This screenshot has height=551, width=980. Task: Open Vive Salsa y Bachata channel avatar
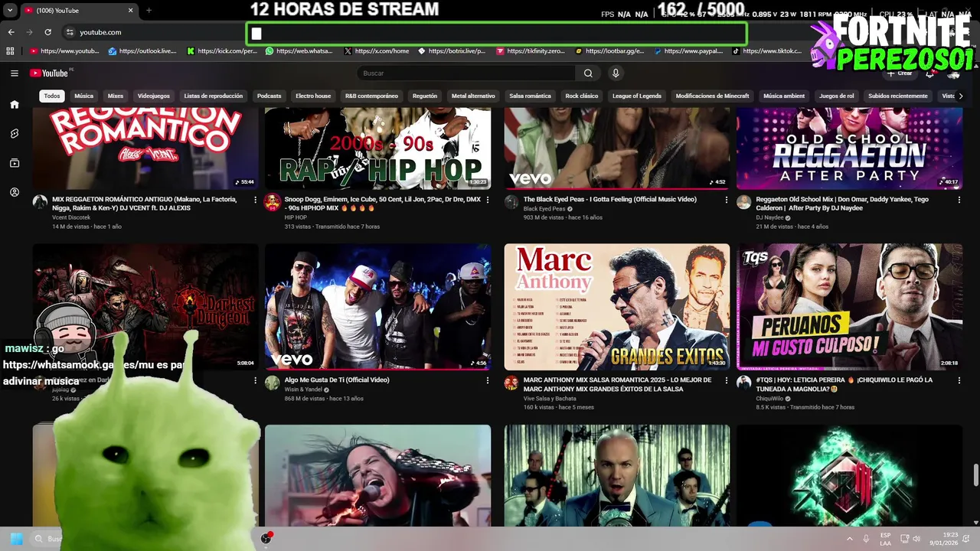coord(511,383)
